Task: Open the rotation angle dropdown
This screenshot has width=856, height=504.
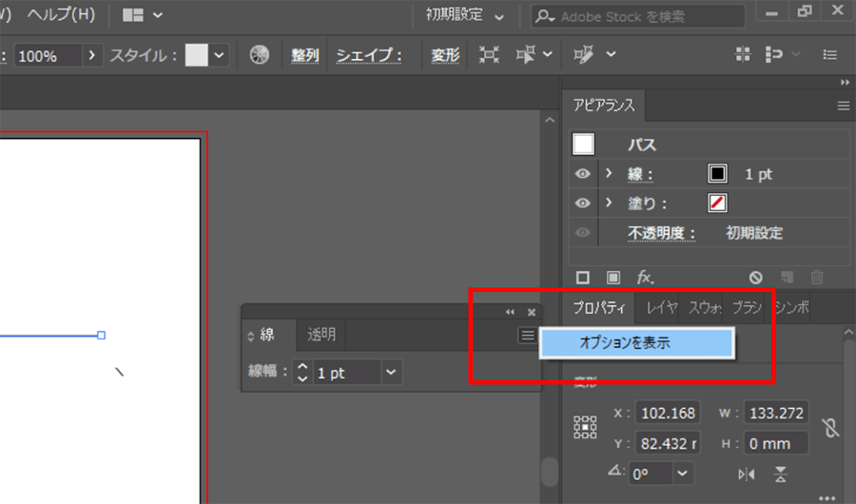Action: (x=682, y=474)
